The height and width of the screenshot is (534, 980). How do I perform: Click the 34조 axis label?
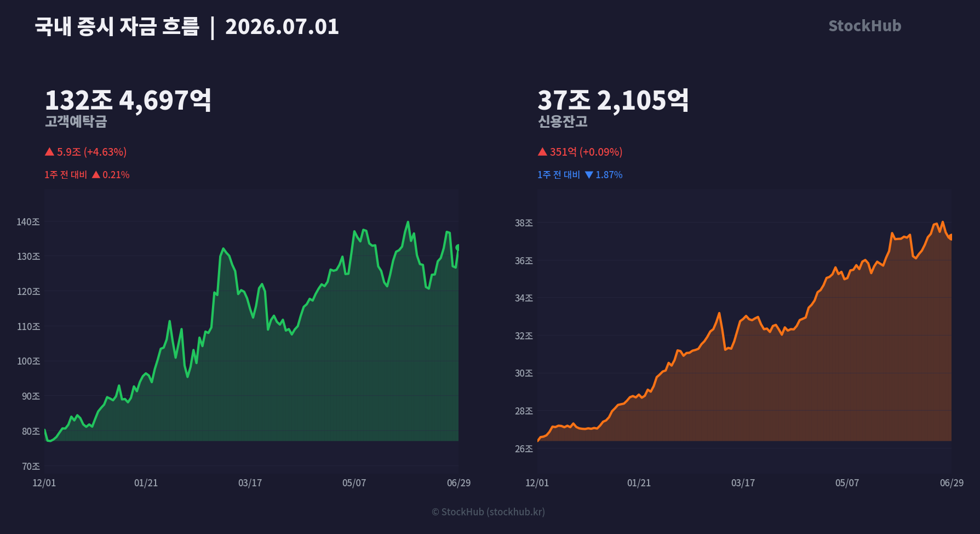pyautogui.click(x=524, y=298)
